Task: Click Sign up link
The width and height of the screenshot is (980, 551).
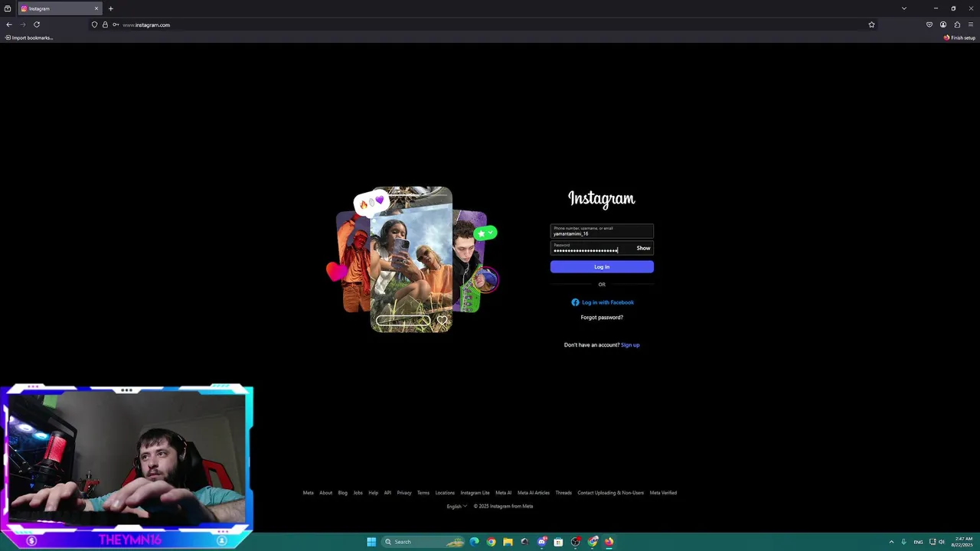Action: point(630,345)
